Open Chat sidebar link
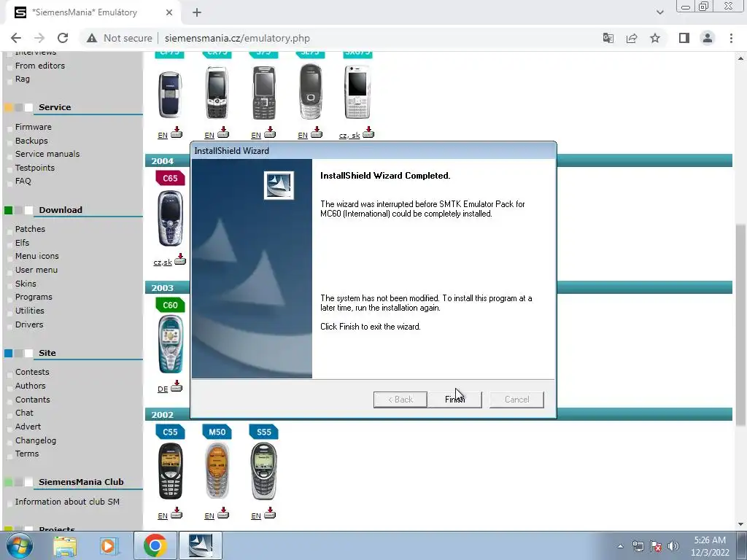 [24, 413]
